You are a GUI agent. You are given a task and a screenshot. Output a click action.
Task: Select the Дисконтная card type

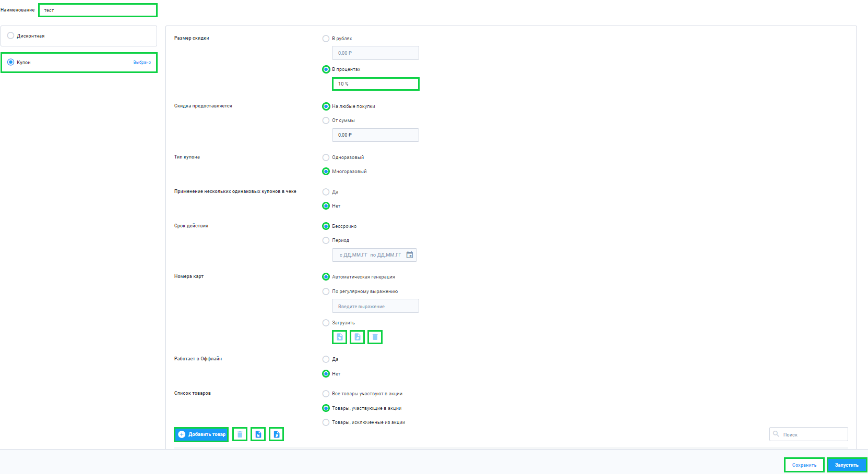coord(79,36)
